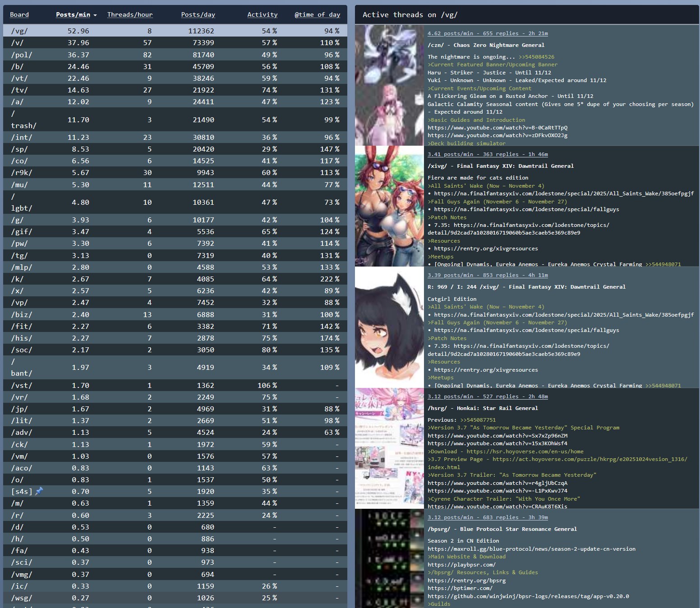Screen dimensions: 700x608
Task: Open the playbpsr.com website link
Action: [x=461, y=565]
